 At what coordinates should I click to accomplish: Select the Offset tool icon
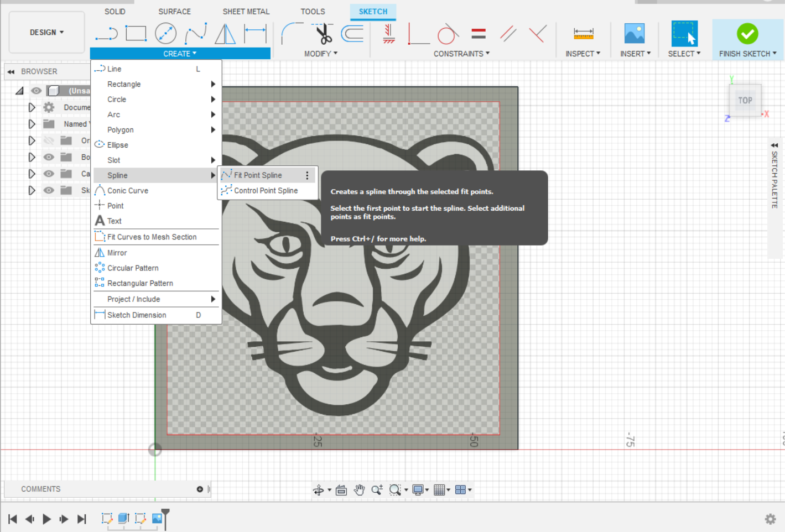352,34
